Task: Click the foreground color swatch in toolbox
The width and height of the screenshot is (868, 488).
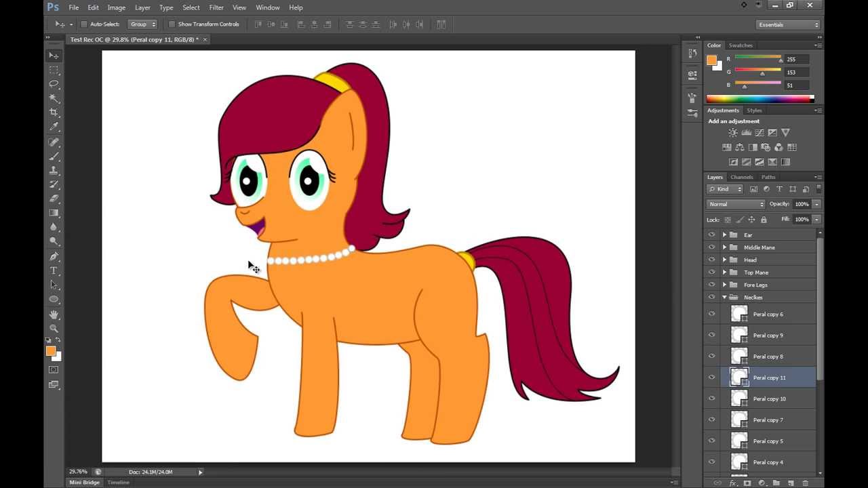Action: point(50,351)
